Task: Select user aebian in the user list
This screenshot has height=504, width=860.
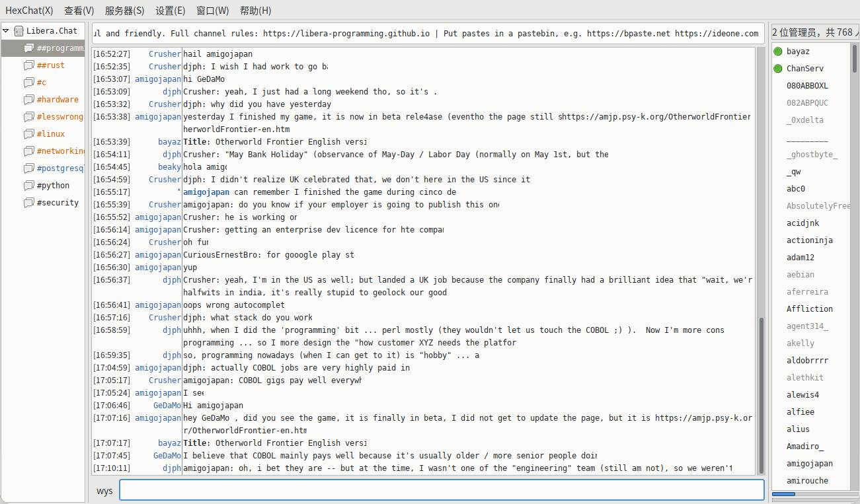Action: [x=801, y=275]
